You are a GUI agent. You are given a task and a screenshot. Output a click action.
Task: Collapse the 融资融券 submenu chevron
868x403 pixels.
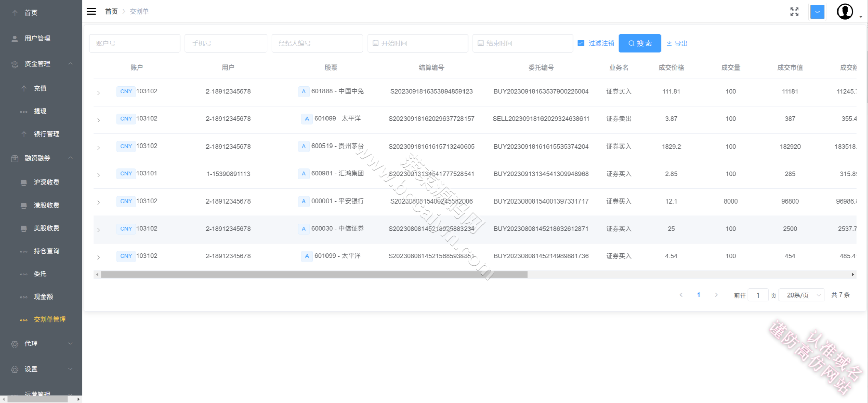[x=71, y=158]
